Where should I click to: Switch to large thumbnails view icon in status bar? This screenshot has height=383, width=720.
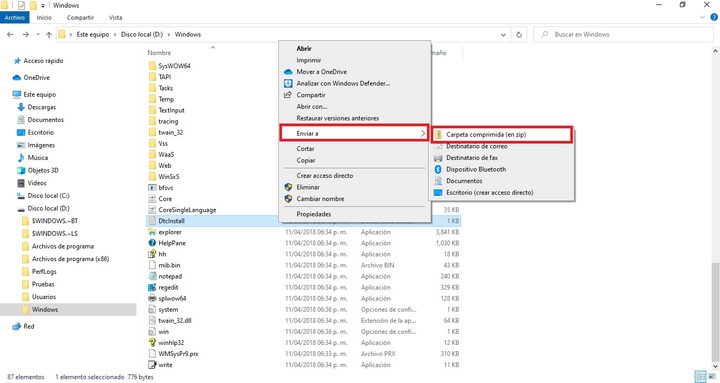click(711, 377)
